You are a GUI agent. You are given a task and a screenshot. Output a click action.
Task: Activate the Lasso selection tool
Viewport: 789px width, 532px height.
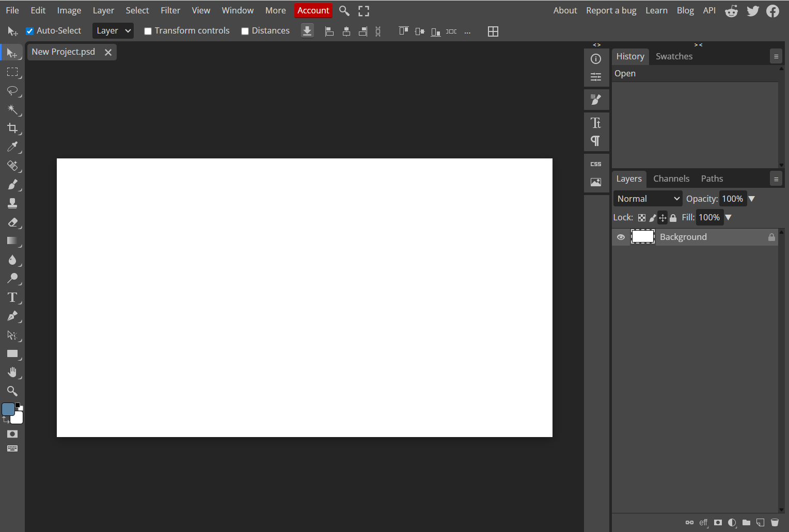point(12,91)
